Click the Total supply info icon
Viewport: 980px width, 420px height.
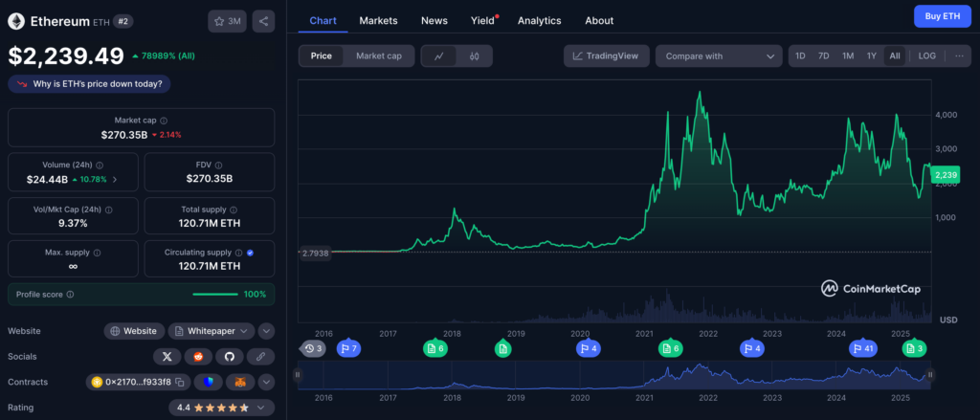(x=234, y=210)
